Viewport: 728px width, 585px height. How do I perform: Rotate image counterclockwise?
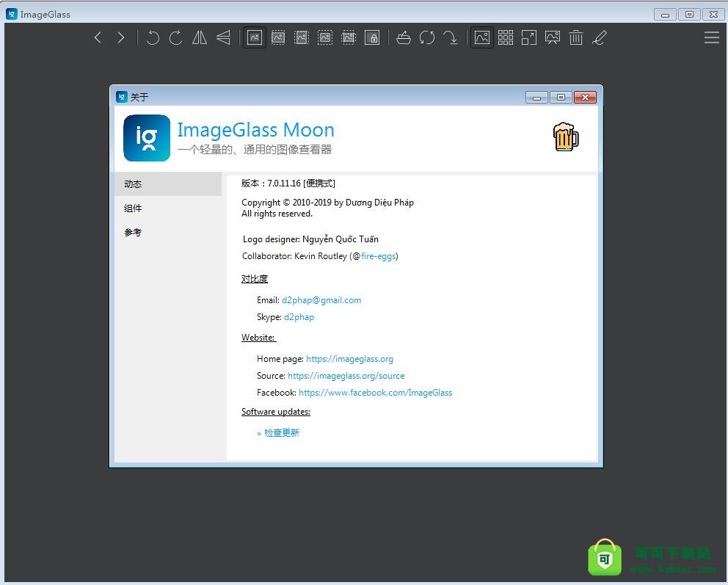[x=153, y=37]
